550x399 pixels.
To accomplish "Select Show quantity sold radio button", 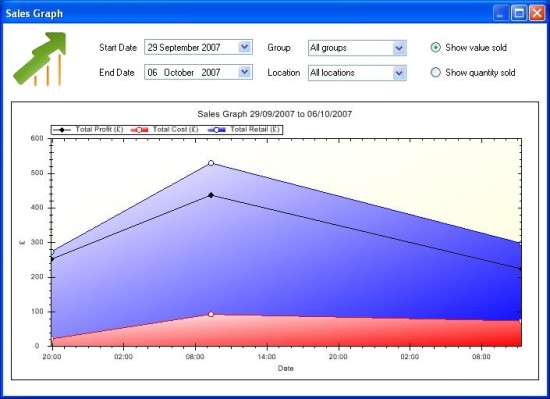I will click(436, 72).
